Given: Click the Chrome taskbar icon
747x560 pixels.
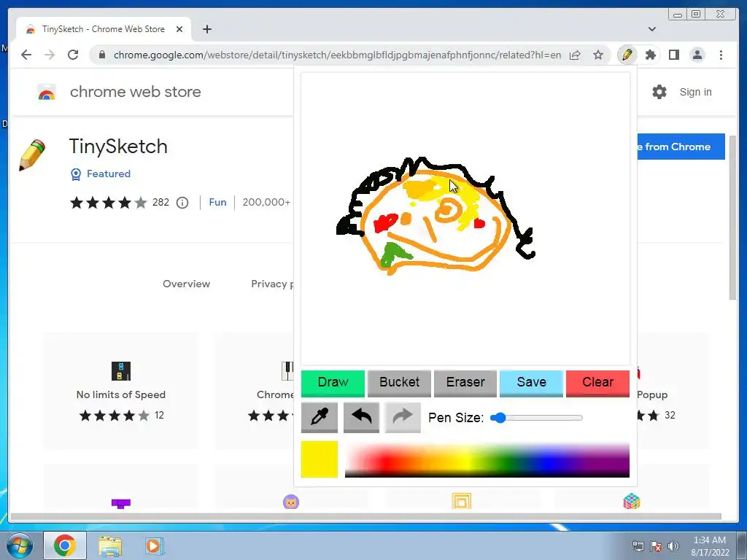Looking at the screenshot, I should click(65, 545).
